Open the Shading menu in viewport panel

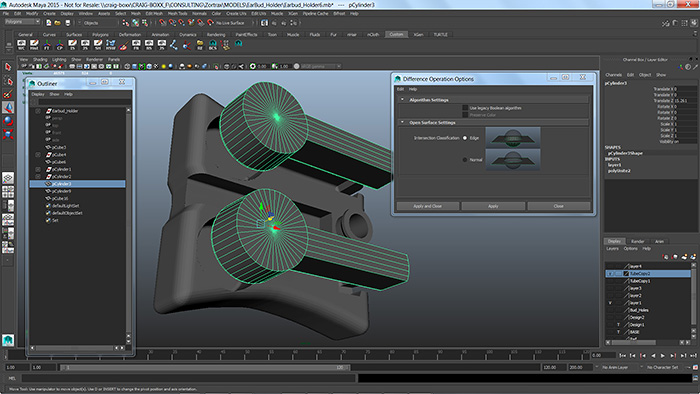40,59
